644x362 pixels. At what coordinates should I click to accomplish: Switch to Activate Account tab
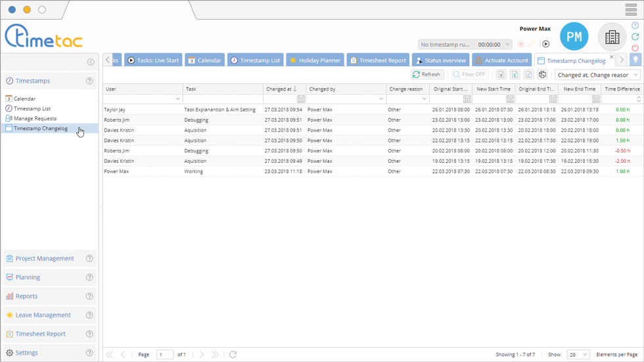(502, 60)
